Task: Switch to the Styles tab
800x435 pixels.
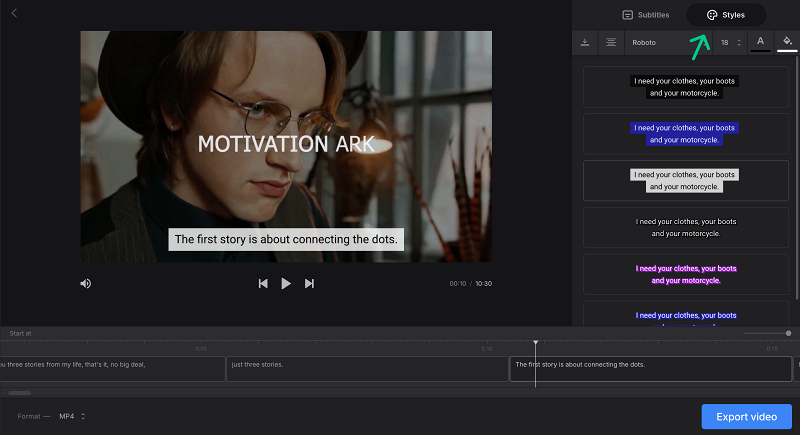Action: (726, 15)
